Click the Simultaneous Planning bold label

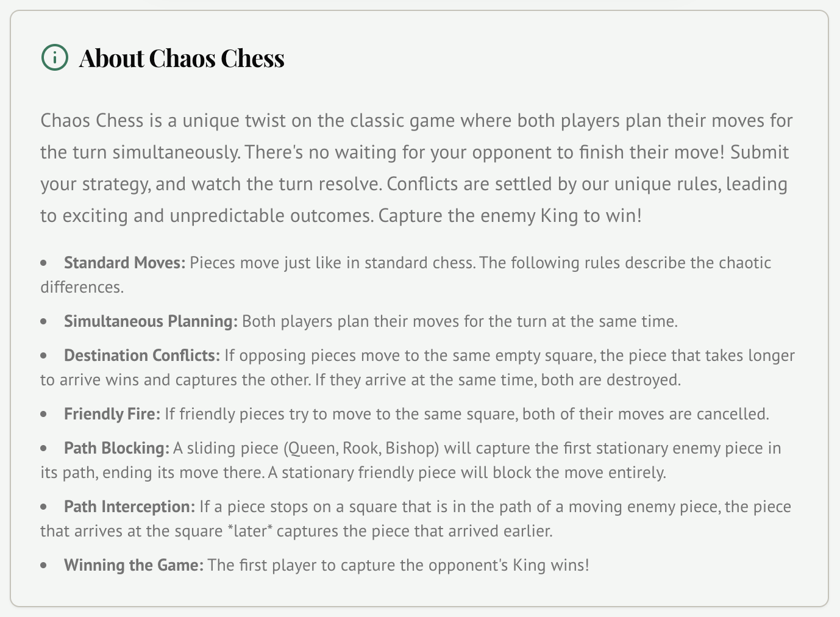click(151, 321)
